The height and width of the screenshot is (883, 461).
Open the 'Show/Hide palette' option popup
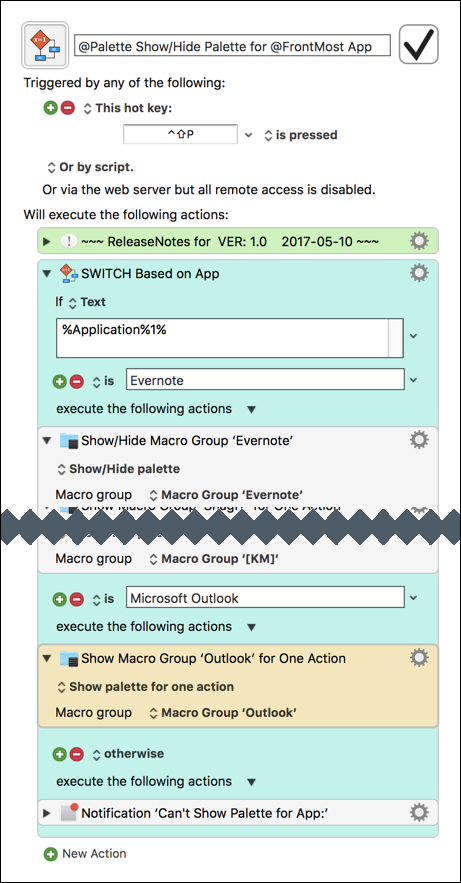click(119, 469)
